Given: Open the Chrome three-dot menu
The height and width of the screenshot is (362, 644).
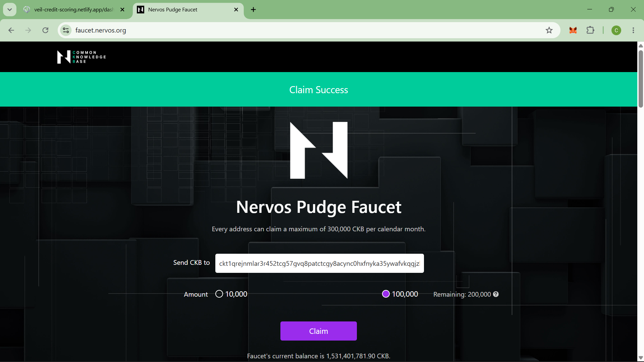Looking at the screenshot, I should click(x=633, y=31).
